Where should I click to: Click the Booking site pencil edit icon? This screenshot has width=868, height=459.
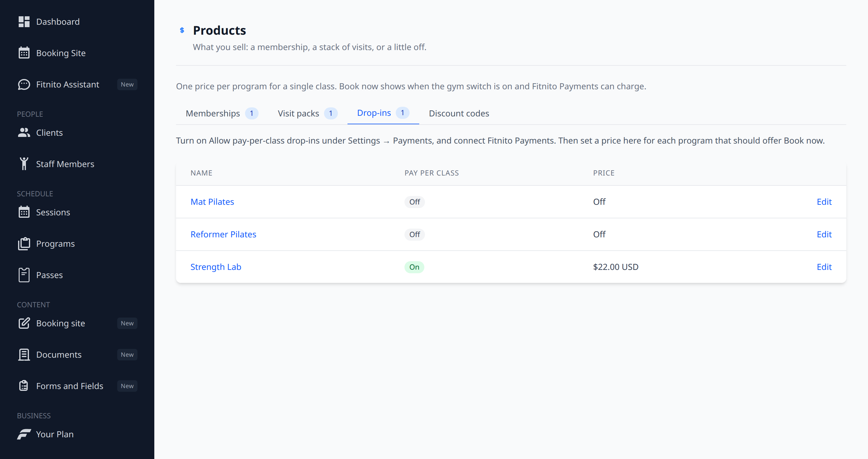pyautogui.click(x=24, y=323)
